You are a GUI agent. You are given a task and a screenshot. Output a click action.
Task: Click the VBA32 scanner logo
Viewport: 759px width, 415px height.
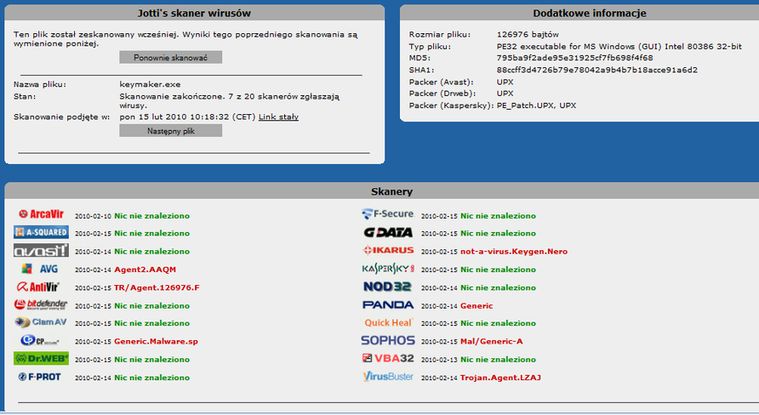pyautogui.click(x=388, y=359)
